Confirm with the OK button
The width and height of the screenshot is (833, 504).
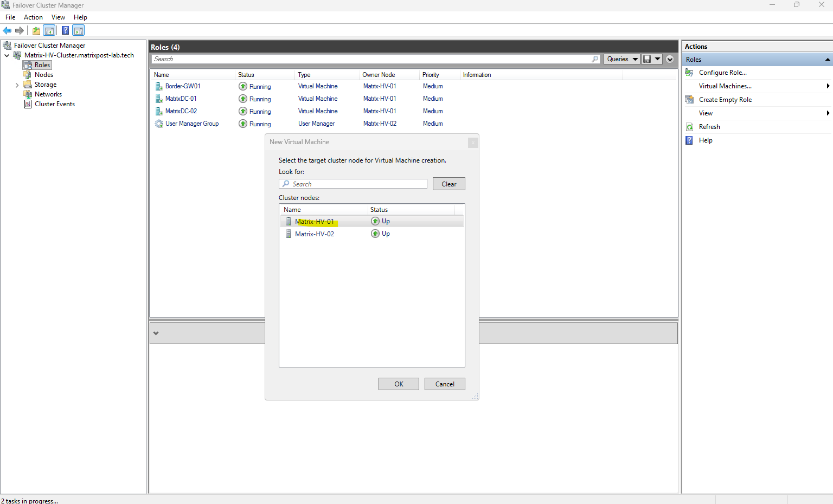(399, 384)
